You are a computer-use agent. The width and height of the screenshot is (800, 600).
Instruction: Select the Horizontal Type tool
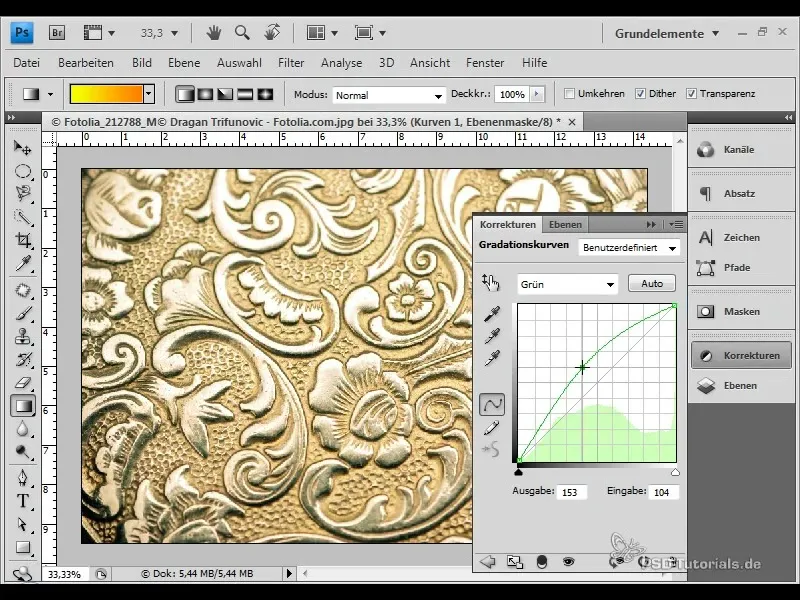[x=22, y=501]
